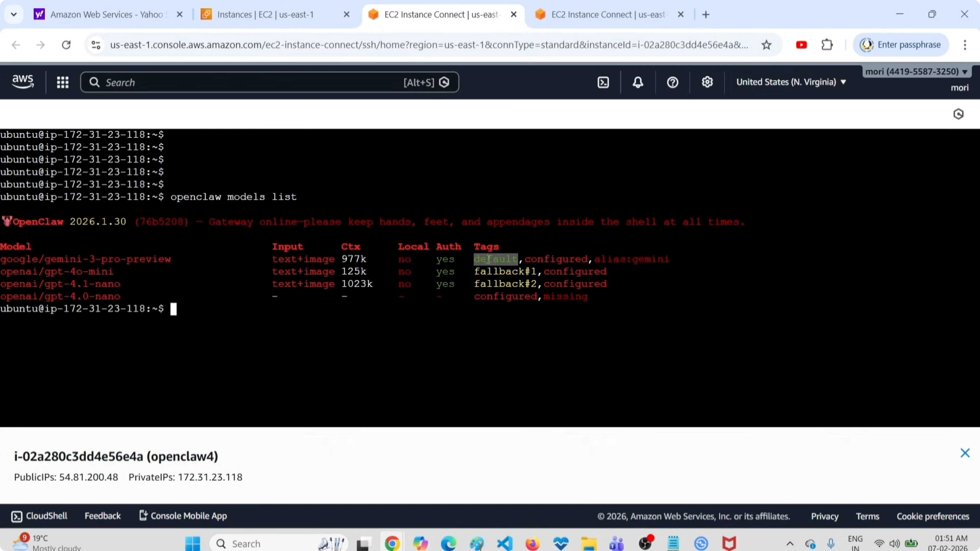Click the AWS logo home
Image resolution: width=980 pixels, height=551 pixels.
[23, 81]
